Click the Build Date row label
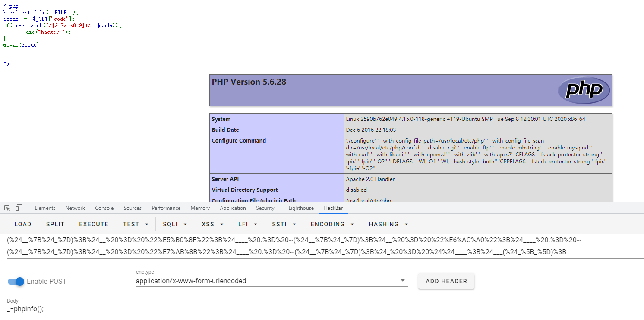This screenshot has height=320, width=644. point(225,130)
